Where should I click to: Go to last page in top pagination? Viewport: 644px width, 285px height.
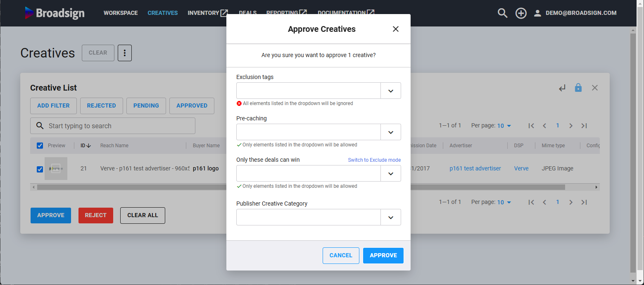click(x=584, y=126)
